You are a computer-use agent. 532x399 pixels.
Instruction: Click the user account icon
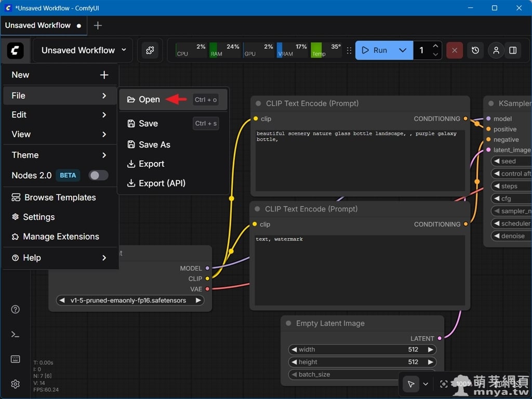tap(496, 50)
